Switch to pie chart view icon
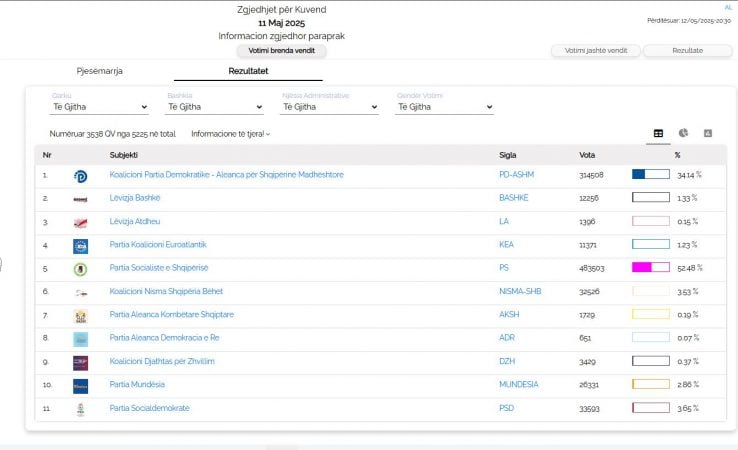Image resolution: width=738 pixels, height=450 pixels. point(683,133)
